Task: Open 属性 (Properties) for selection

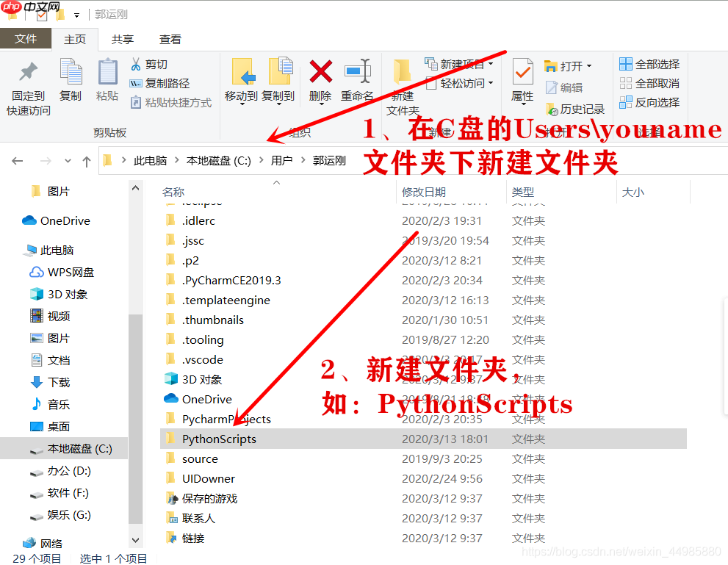Action: 522,77
